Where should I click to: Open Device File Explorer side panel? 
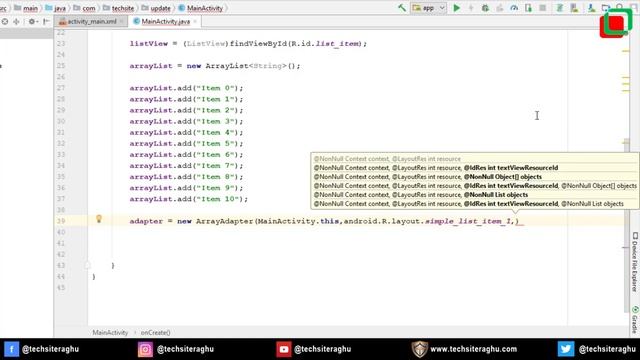[x=635, y=262]
